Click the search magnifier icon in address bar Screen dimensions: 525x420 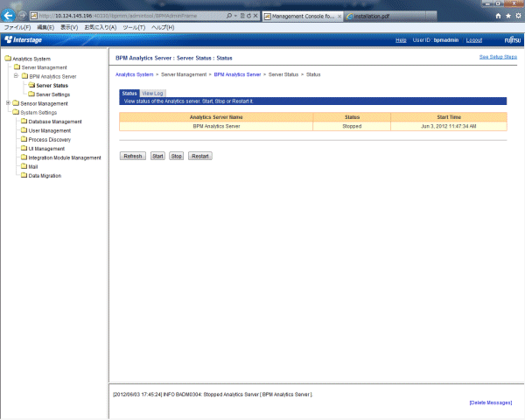tap(229, 16)
